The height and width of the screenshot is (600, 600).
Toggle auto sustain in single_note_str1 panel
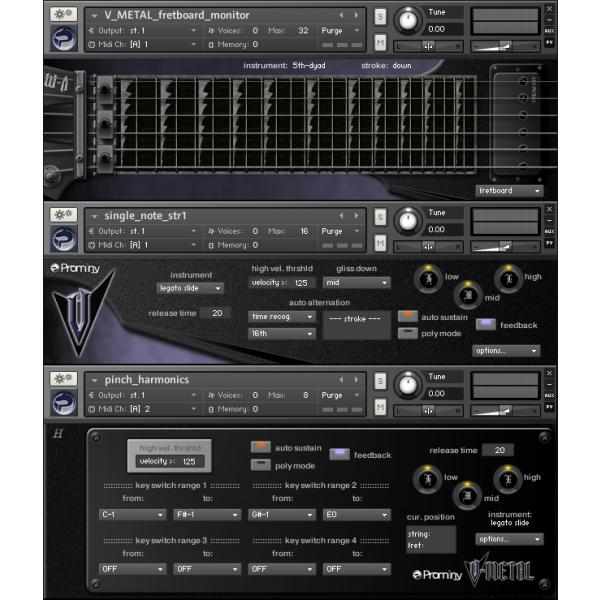(x=408, y=316)
